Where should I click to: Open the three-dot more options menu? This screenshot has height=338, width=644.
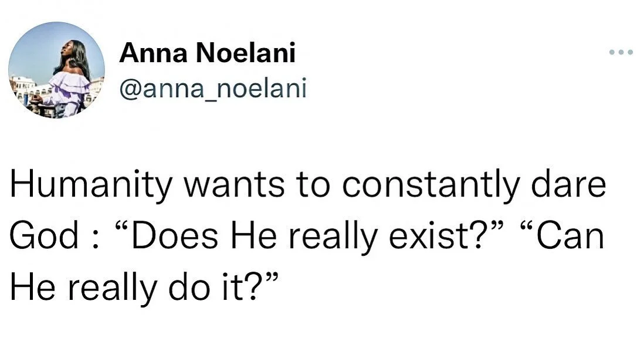pos(621,53)
